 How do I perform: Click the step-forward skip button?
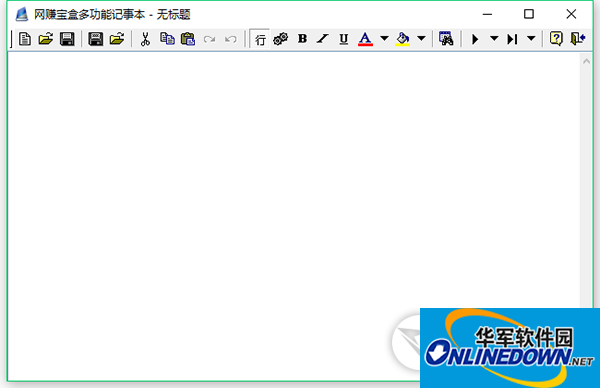(512, 39)
